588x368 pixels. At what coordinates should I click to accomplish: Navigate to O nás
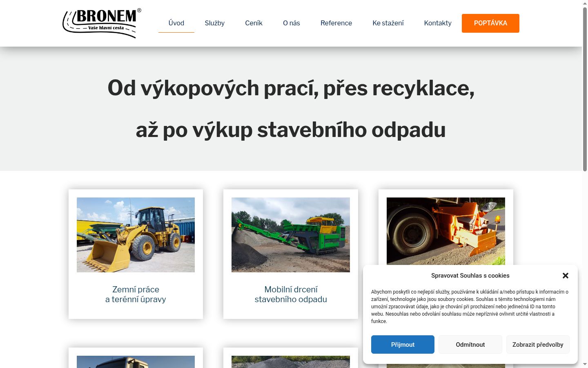(x=292, y=23)
